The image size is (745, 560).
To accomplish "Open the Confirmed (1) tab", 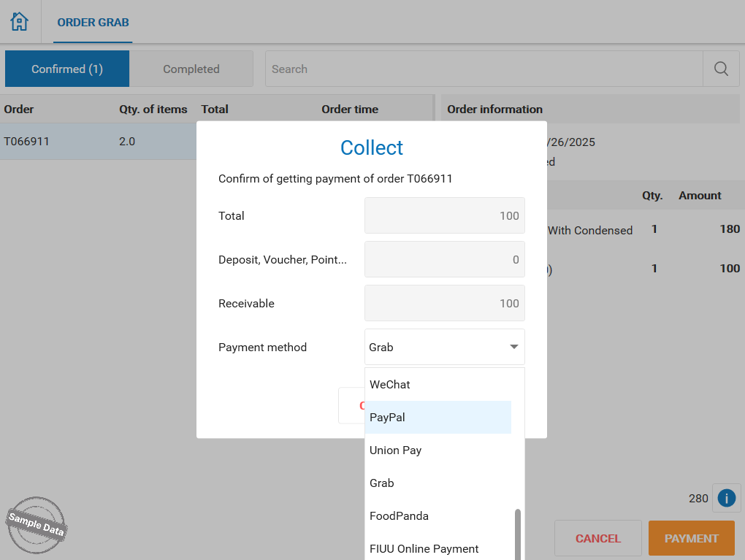I will 67,69.
